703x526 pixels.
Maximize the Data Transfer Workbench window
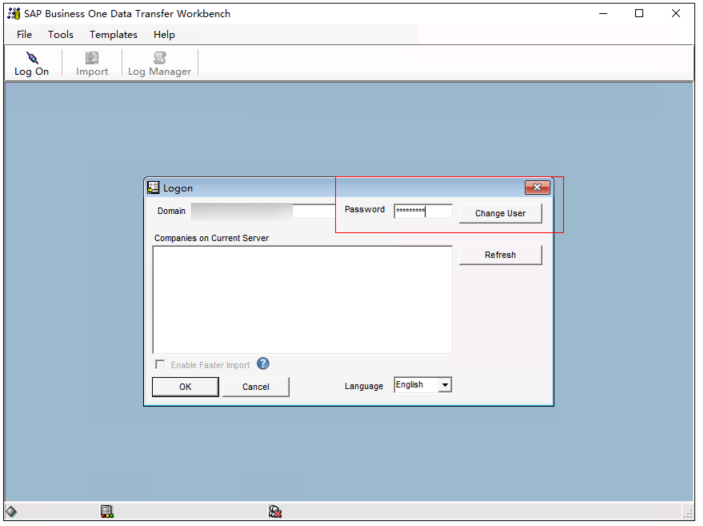click(639, 13)
